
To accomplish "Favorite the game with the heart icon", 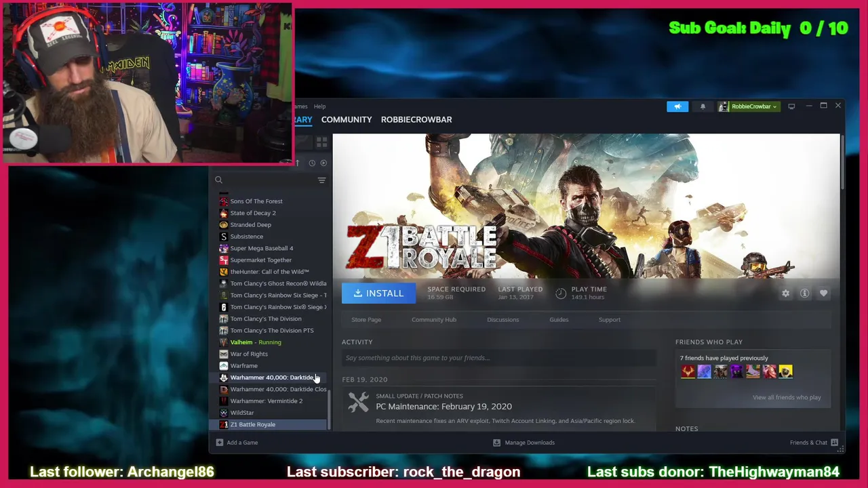I will point(823,293).
